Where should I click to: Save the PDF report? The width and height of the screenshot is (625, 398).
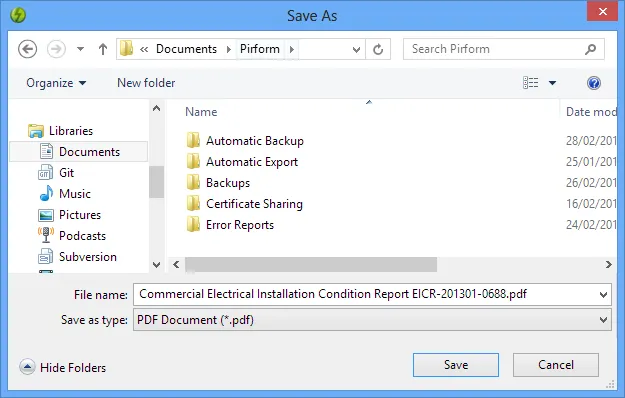456,365
